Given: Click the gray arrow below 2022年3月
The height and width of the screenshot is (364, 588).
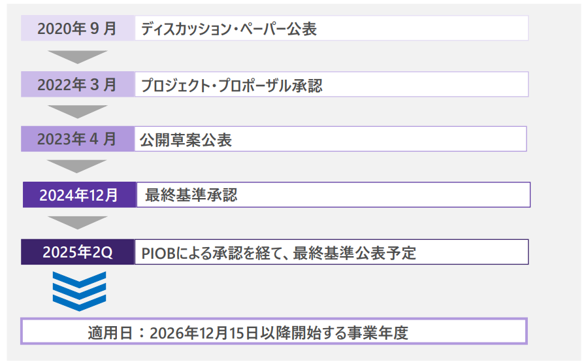Looking at the screenshot, I should click(x=77, y=112).
